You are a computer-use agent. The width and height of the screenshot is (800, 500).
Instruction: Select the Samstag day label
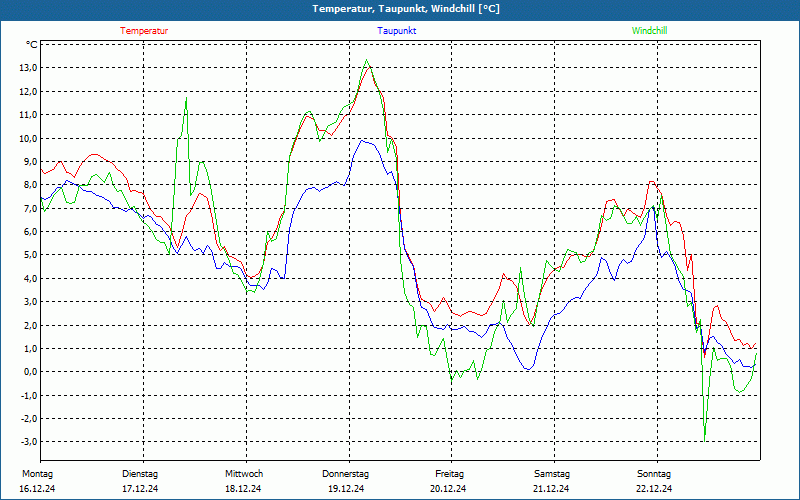pos(551,474)
